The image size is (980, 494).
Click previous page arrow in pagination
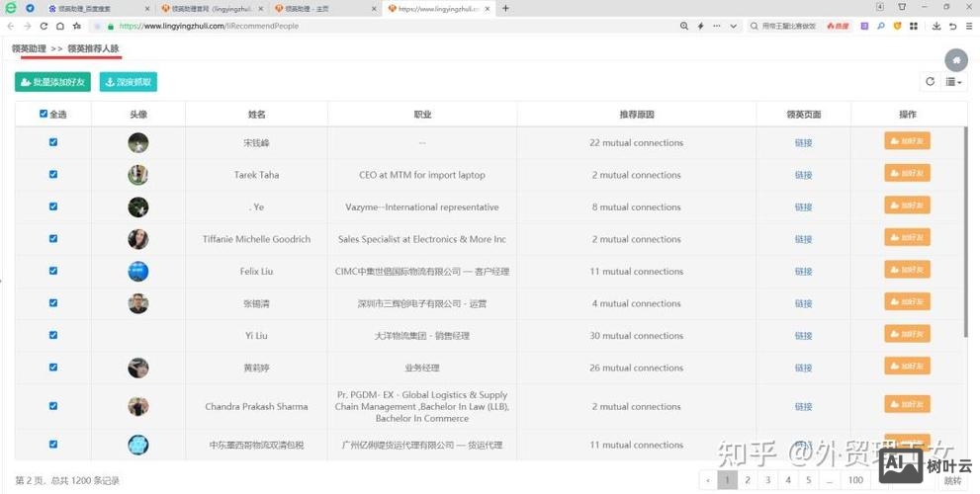click(x=708, y=480)
